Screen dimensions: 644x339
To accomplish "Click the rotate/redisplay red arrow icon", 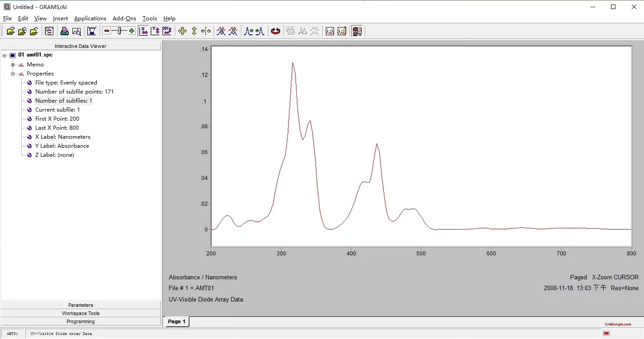I will pyautogui.click(x=275, y=31).
